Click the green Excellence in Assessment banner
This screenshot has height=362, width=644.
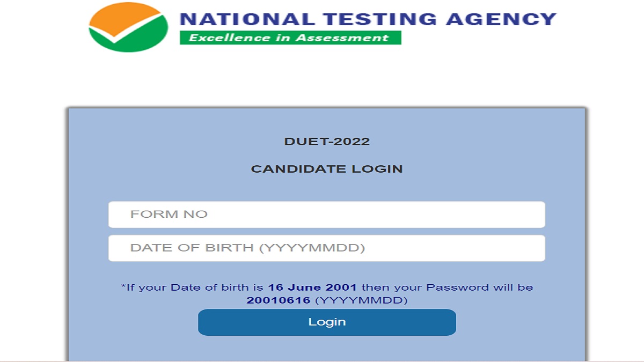[x=290, y=38]
